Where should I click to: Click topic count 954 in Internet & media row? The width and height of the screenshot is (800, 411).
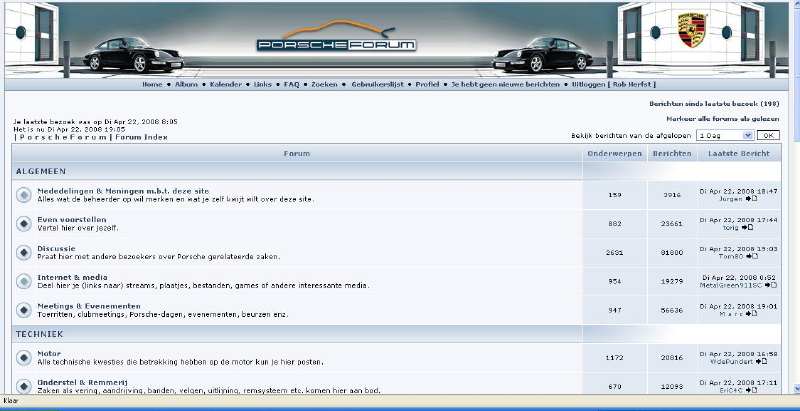point(615,281)
